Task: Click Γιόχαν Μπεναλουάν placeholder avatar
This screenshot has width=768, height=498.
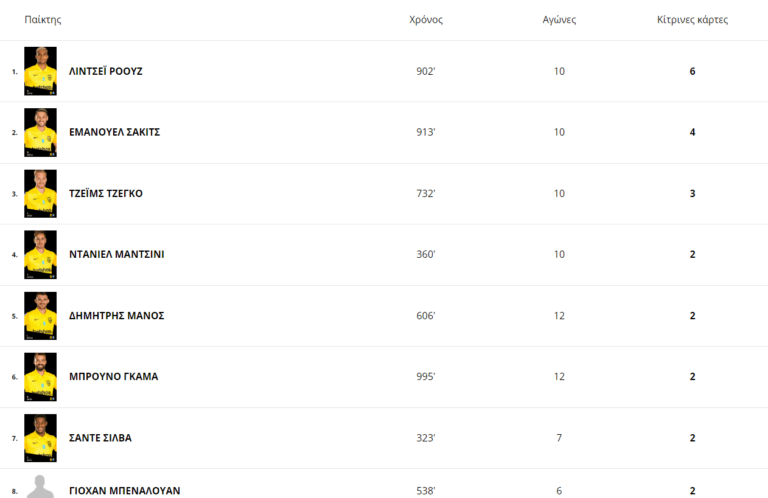Action: click(40, 487)
